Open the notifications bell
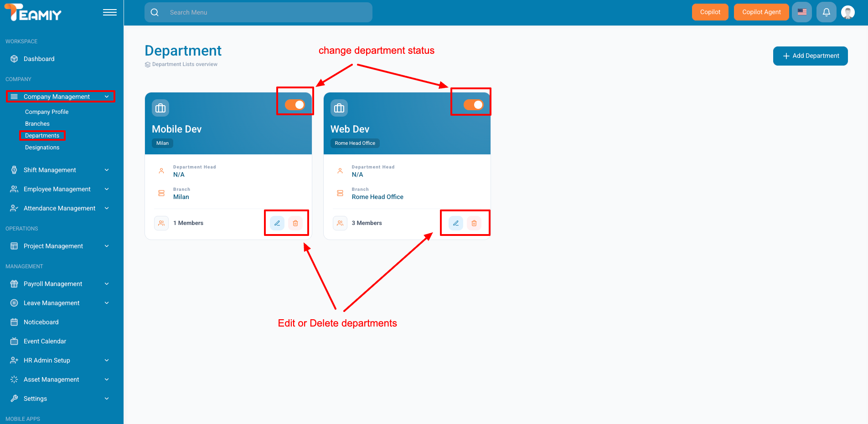The height and width of the screenshot is (424, 868). coord(826,12)
